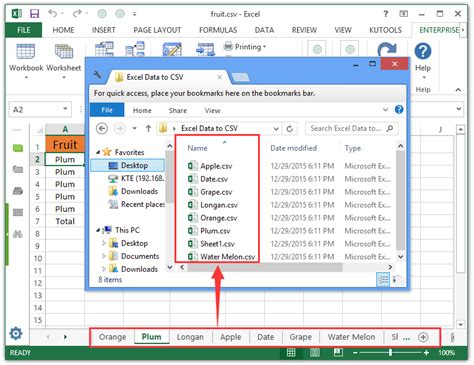
Task: Select the Longan sheet tab
Action: coord(190,337)
